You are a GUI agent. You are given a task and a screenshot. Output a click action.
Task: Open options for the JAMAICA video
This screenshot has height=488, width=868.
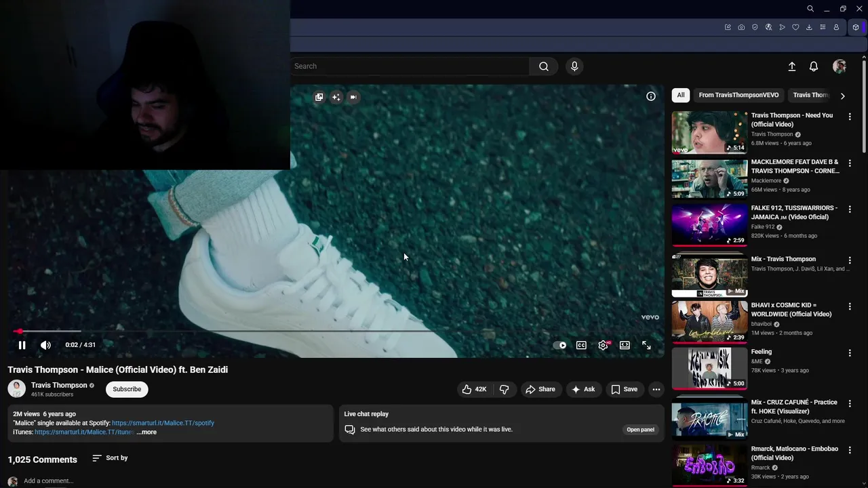850,209
